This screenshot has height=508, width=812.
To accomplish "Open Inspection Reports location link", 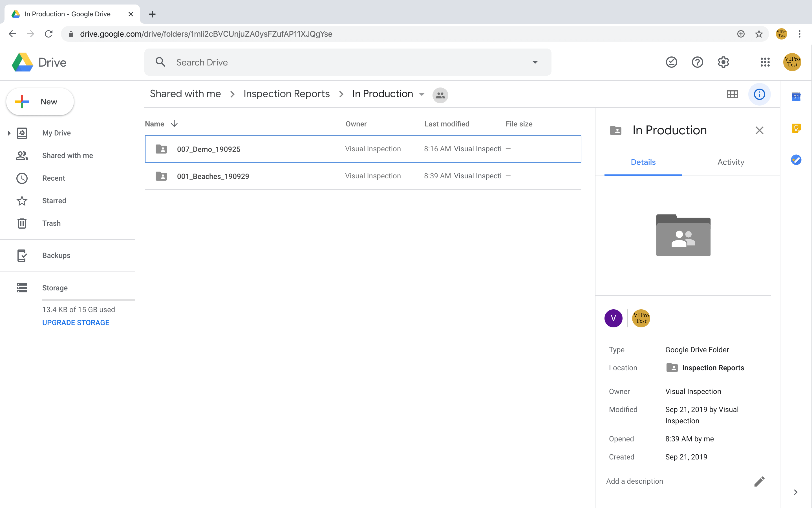I will coord(705,368).
